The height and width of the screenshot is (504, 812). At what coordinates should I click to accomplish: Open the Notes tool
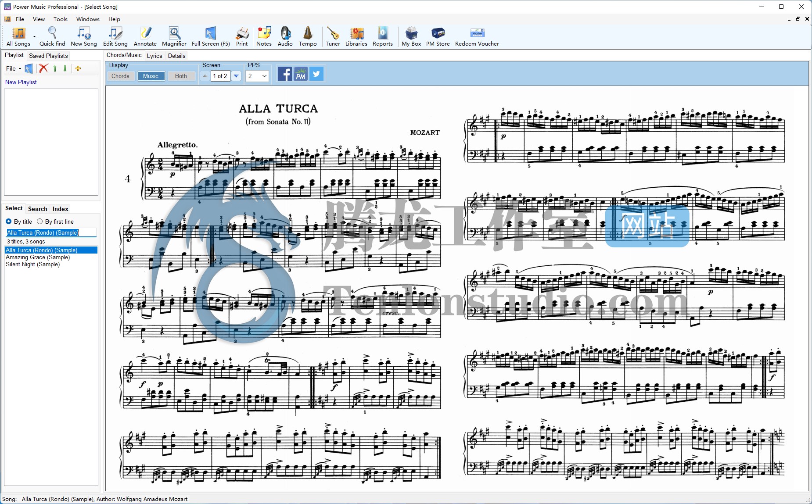click(264, 36)
